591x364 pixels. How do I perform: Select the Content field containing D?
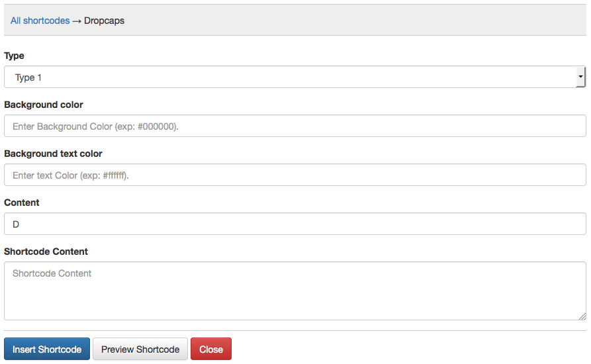[295, 224]
